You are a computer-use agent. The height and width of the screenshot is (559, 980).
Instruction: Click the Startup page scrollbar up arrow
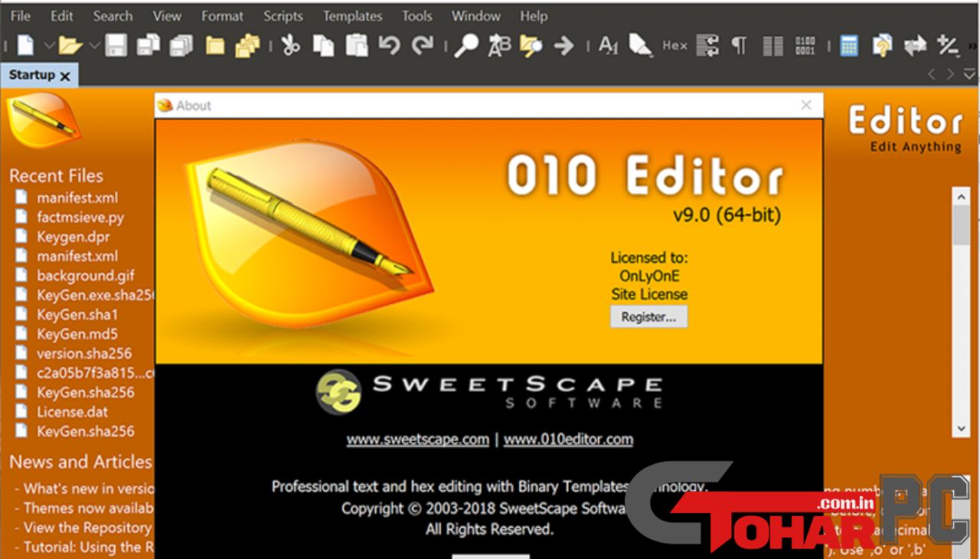click(961, 197)
